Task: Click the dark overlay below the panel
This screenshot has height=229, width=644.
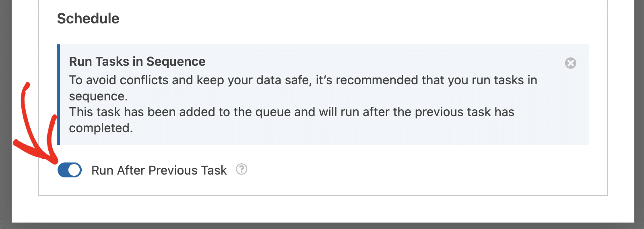Action: (x=322, y=226)
